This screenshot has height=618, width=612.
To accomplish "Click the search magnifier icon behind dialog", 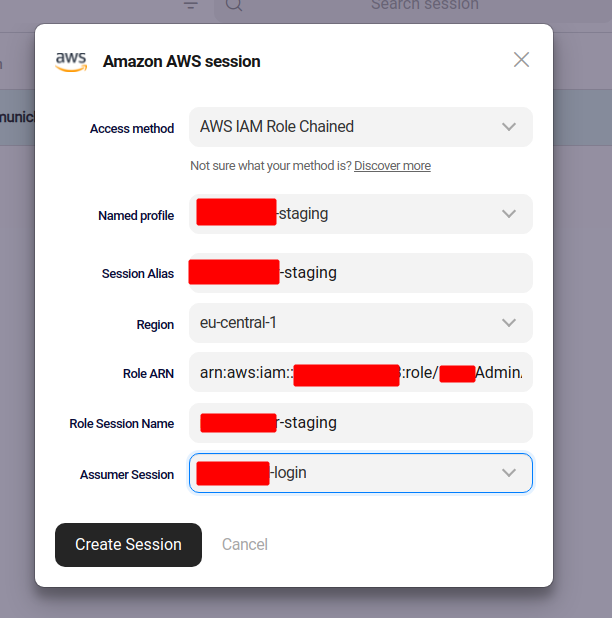I will coord(234,4).
